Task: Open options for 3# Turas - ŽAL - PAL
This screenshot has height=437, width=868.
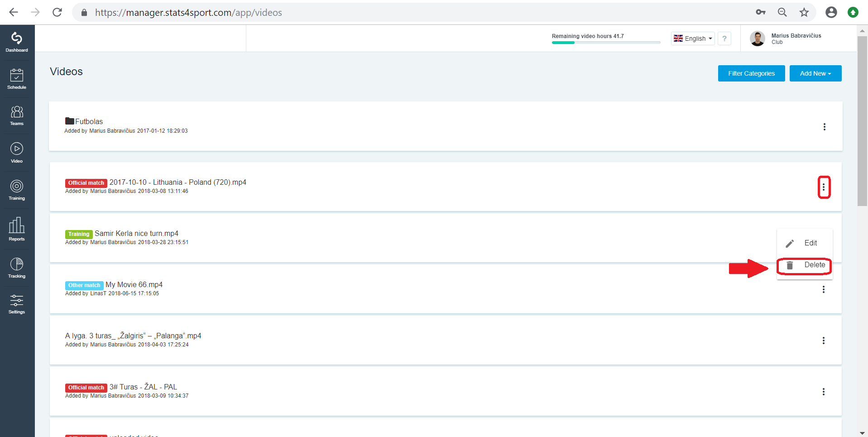Action: coord(824,392)
